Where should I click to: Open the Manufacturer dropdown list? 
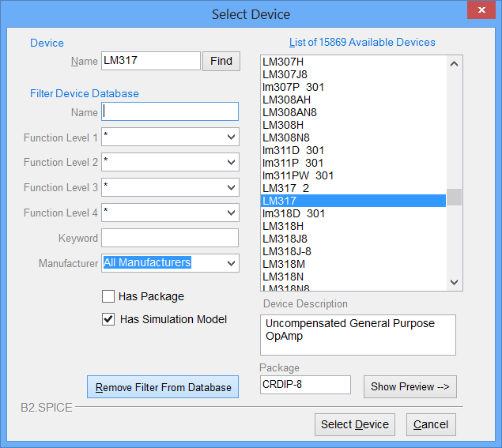[x=231, y=263]
